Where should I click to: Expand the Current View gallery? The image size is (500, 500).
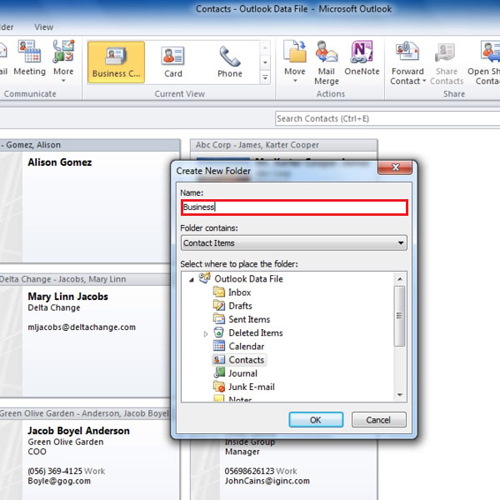pos(265,78)
